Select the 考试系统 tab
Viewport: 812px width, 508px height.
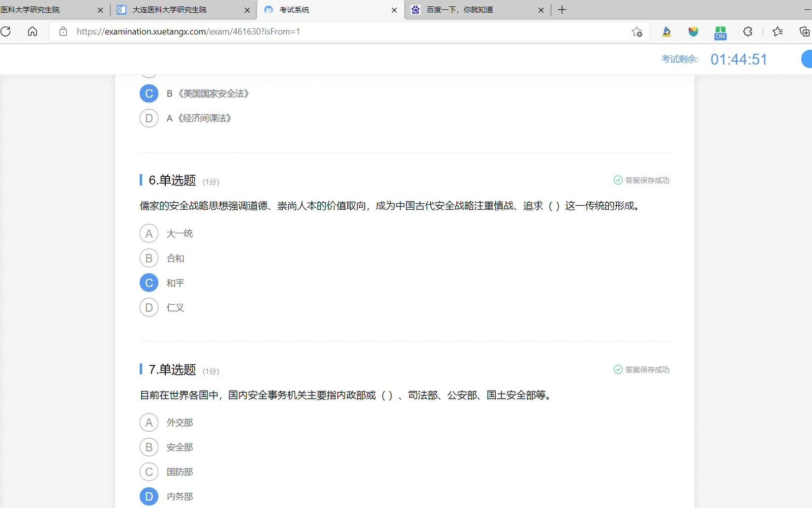point(330,10)
